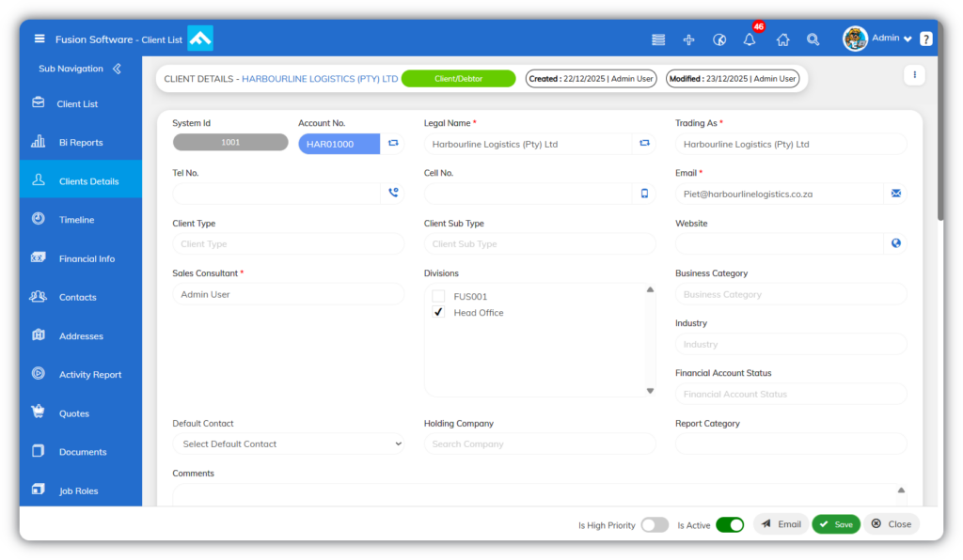Image resolution: width=963 pixels, height=560 pixels.
Task: Check the FUS001 division checkbox
Action: tap(438, 296)
